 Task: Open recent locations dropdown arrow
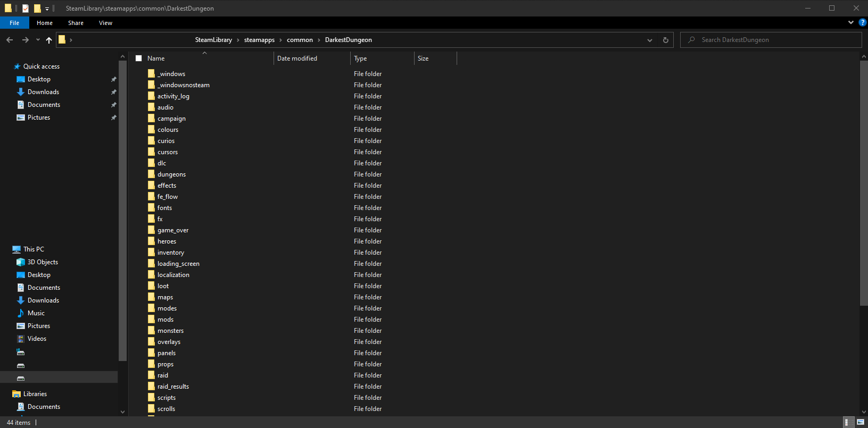coord(38,40)
